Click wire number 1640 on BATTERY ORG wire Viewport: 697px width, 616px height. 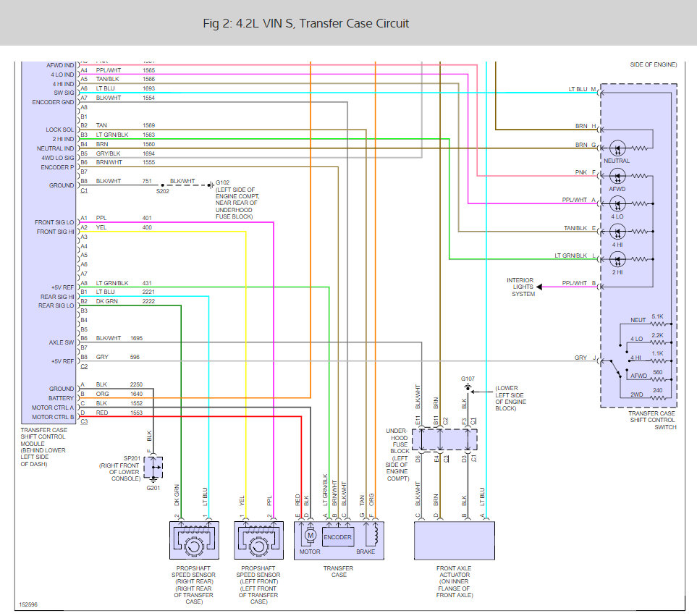coord(136,394)
